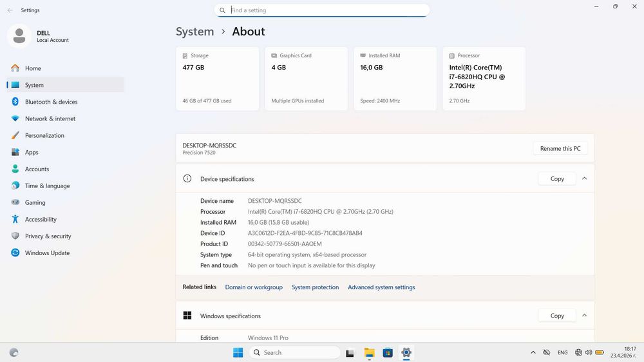Click the Settings gear on the taskbar
This screenshot has height=362, width=644.
click(406, 352)
